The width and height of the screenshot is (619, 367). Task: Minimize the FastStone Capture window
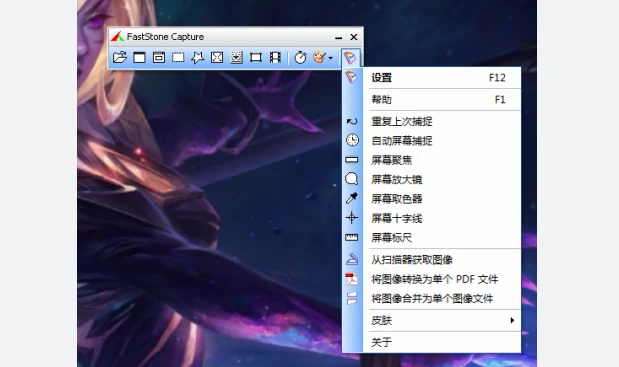(x=338, y=37)
